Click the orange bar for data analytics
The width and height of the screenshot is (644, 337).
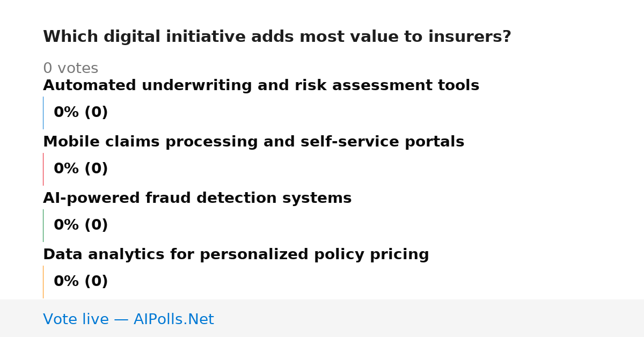coord(43,282)
